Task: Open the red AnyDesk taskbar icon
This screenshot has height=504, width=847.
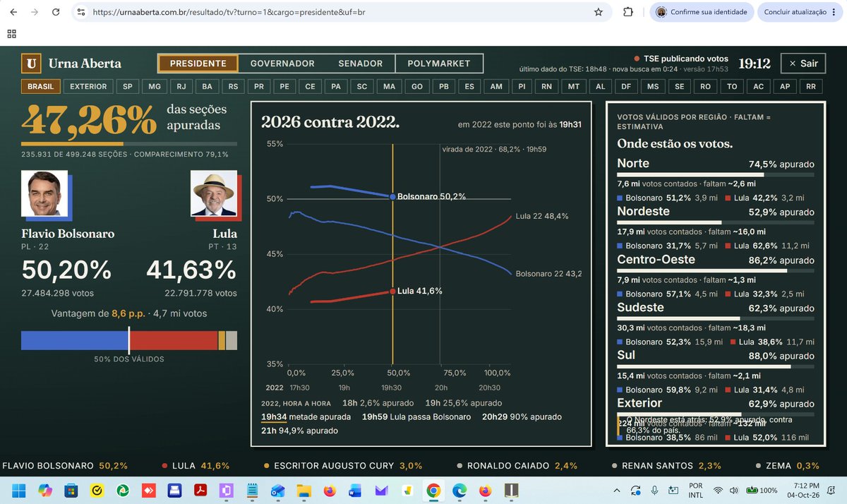Action: pyautogui.click(x=148, y=490)
